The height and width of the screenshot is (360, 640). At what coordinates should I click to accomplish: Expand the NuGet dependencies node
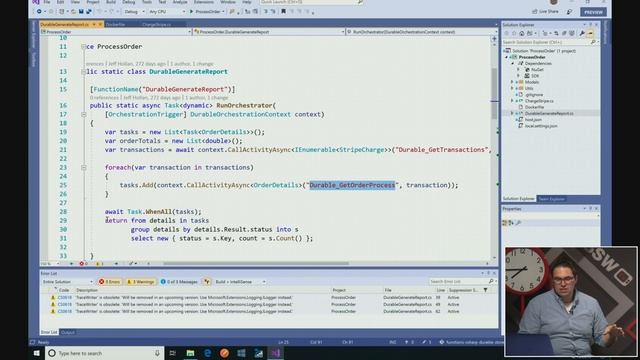coord(519,70)
